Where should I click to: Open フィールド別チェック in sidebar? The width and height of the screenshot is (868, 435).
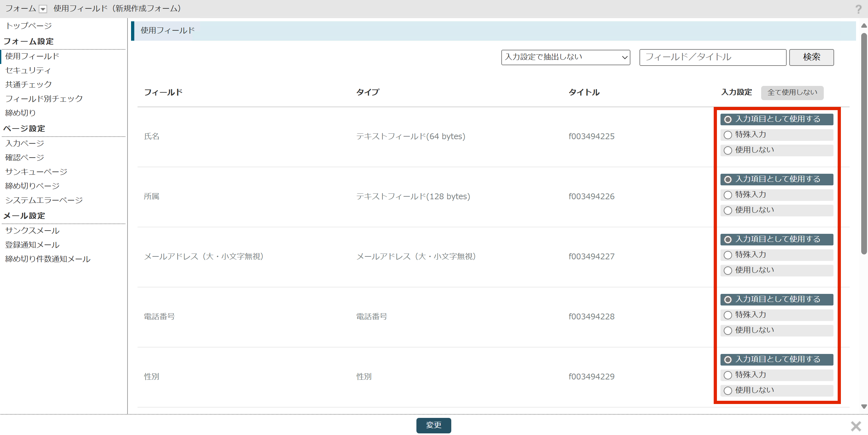pyautogui.click(x=44, y=98)
